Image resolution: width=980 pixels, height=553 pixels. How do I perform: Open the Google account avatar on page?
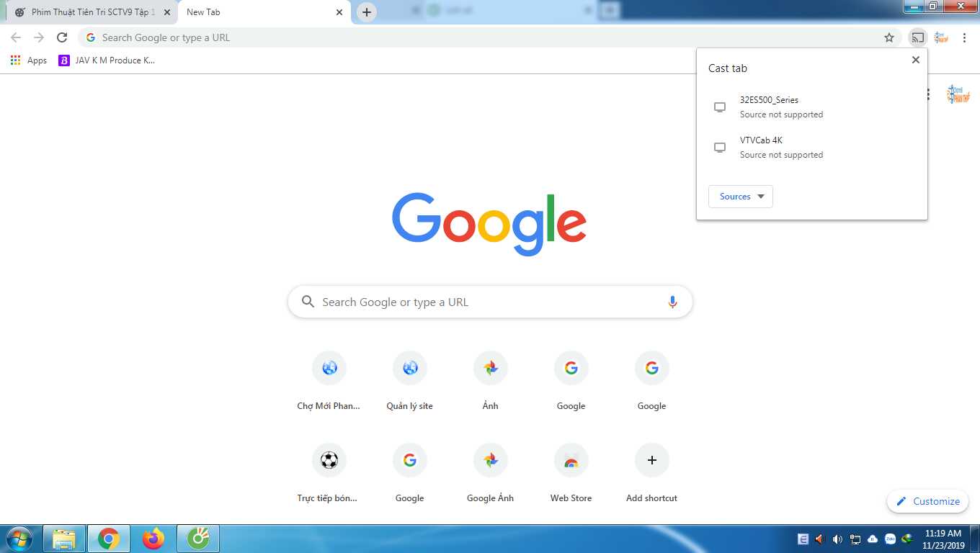[958, 94]
